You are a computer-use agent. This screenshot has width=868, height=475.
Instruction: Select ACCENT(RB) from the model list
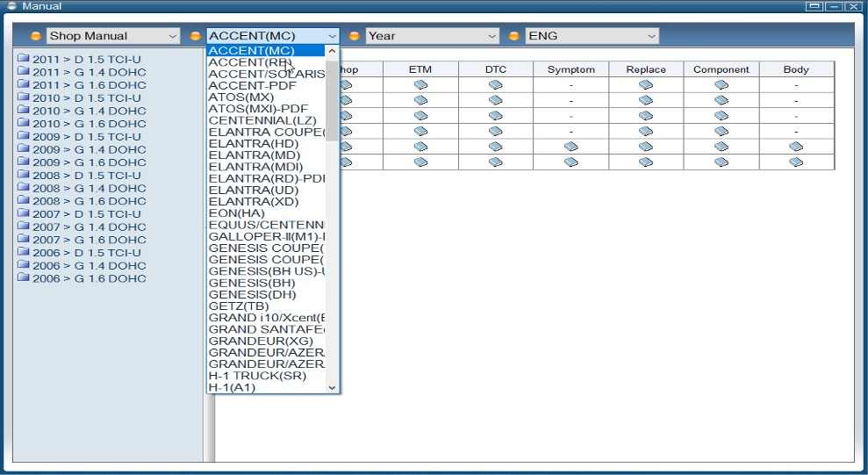[249, 62]
